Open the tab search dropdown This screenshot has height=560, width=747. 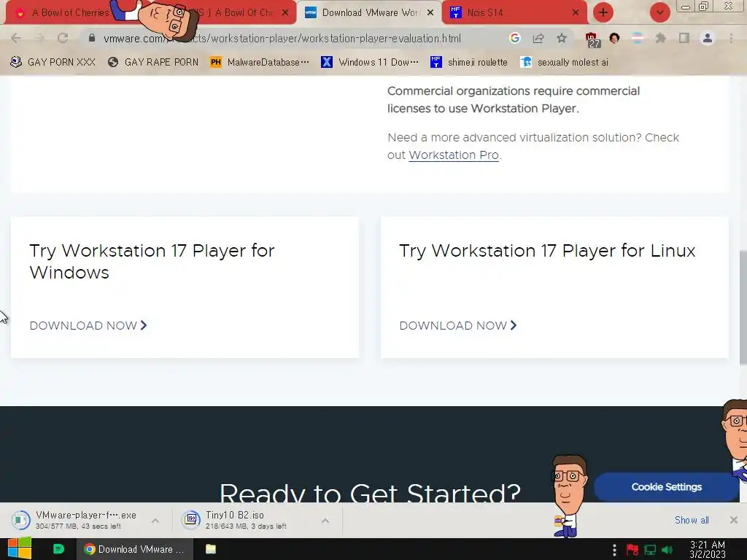[x=659, y=12]
